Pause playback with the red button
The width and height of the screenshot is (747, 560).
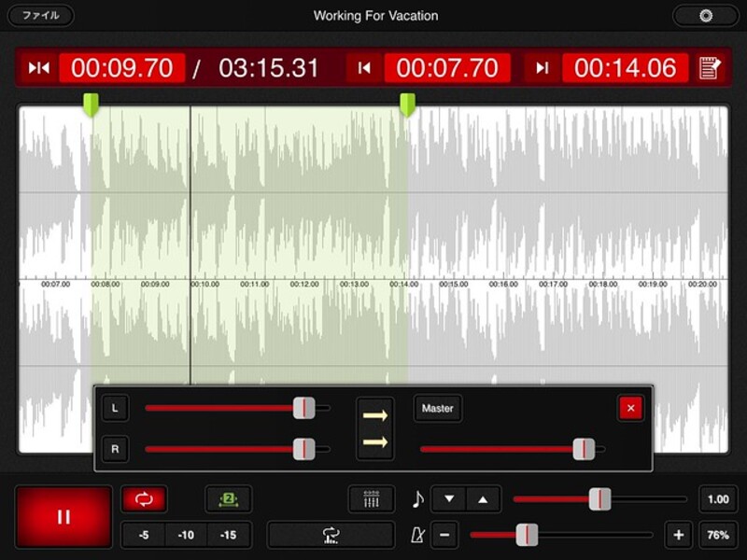point(63,516)
